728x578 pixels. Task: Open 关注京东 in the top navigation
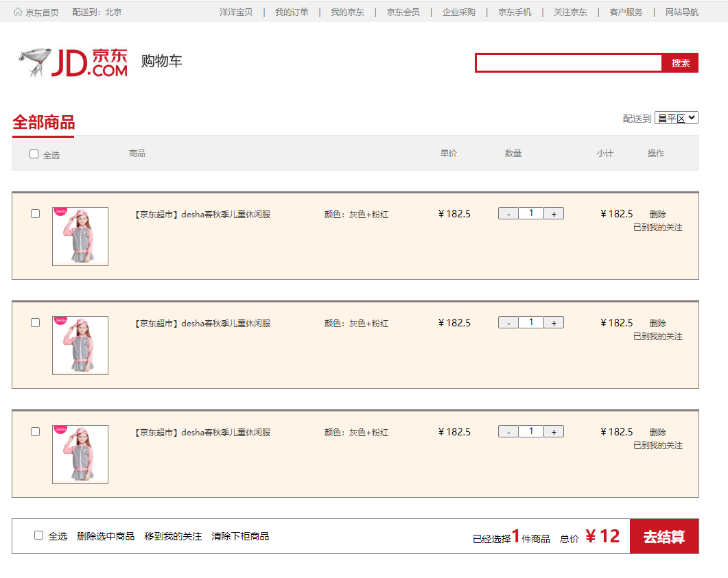click(x=570, y=12)
